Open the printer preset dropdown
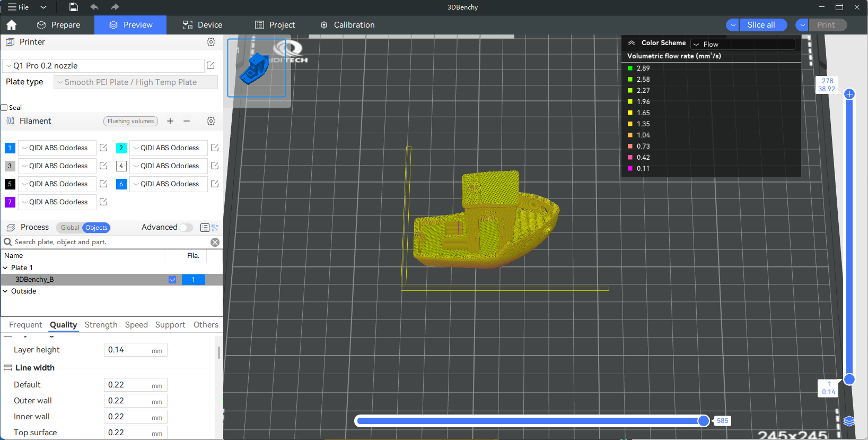Viewport: 868px width, 440px height. point(103,65)
